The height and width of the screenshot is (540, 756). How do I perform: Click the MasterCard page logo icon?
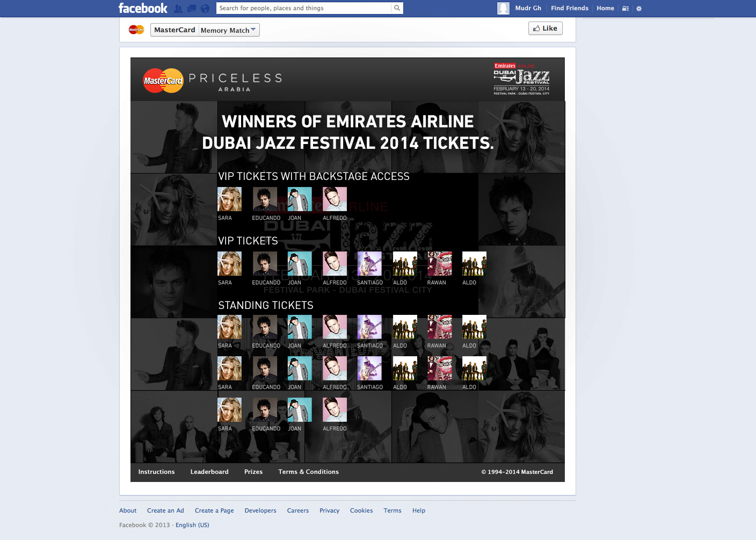[x=136, y=30]
